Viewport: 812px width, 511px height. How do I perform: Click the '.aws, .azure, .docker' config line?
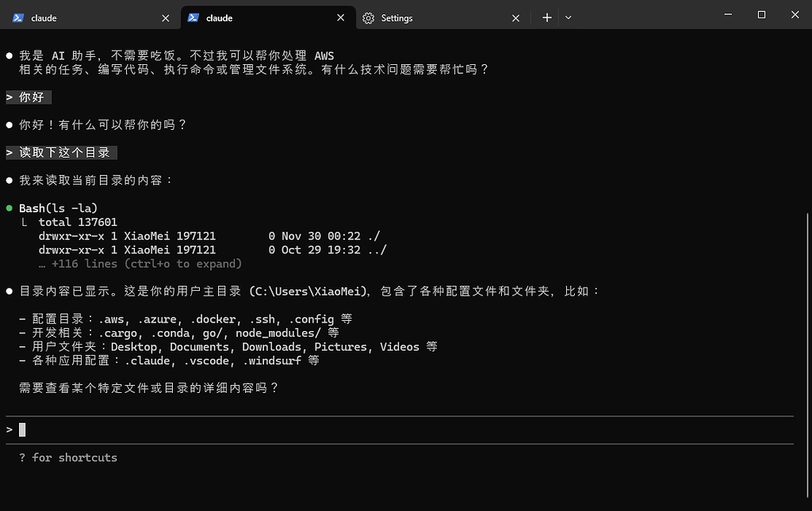click(186, 319)
